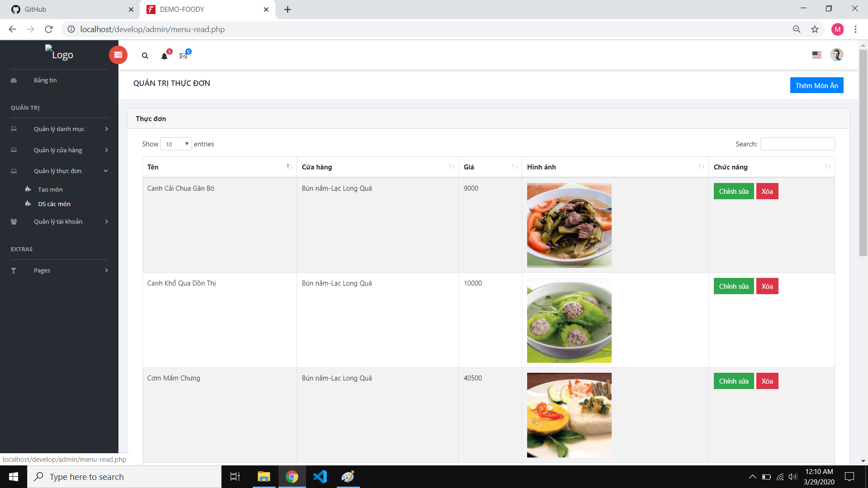
Task: Click Canh Cải Chua Gân Bò image
Action: [x=569, y=225]
